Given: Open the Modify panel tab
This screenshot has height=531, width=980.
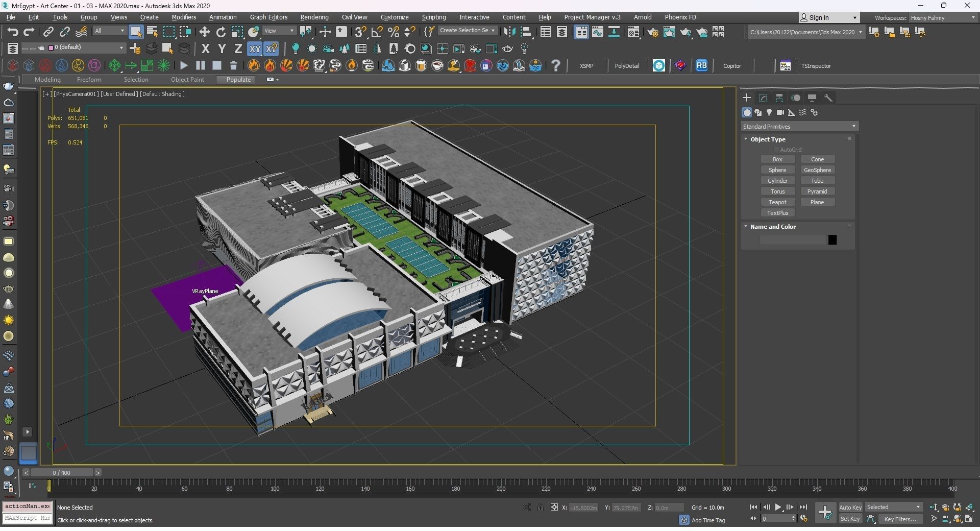Looking at the screenshot, I should [763, 98].
